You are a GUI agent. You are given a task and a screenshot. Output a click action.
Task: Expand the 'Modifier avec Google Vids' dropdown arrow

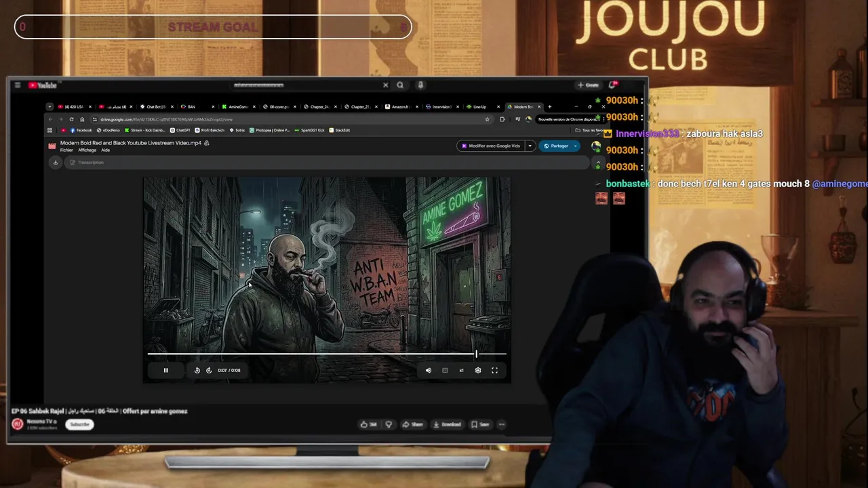pyautogui.click(x=530, y=146)
